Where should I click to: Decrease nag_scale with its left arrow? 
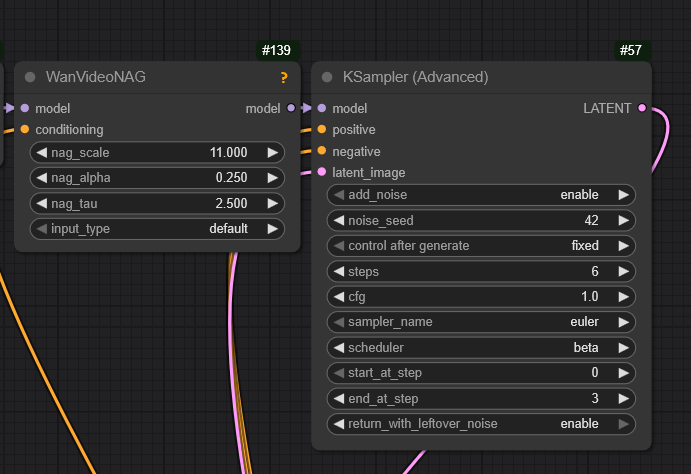coord(42,152)
